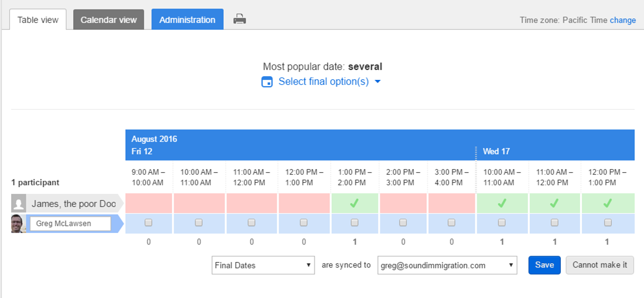Expand the Select final option(s) menu arrow

[378, 82]
